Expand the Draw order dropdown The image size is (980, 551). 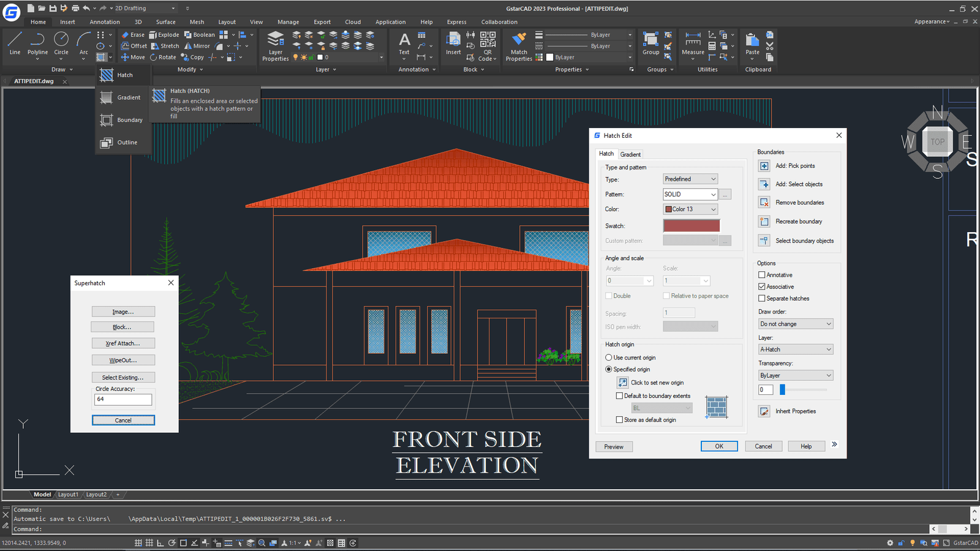coord(795,323)
